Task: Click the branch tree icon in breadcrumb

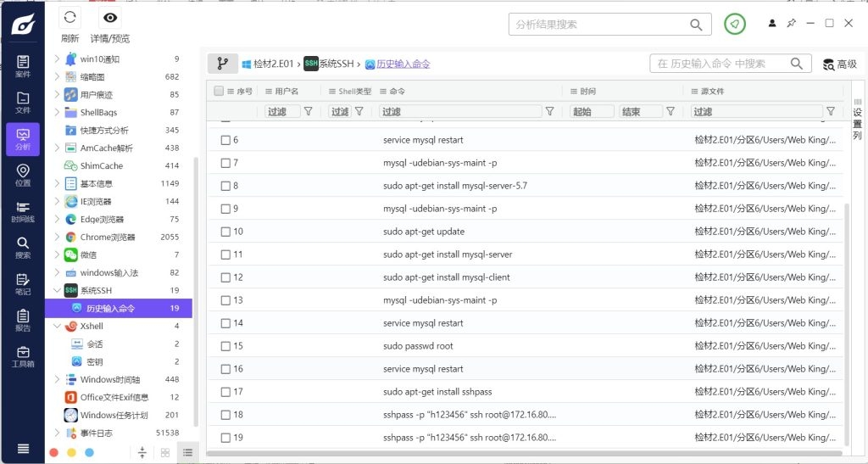Action: tap(223, 64)
